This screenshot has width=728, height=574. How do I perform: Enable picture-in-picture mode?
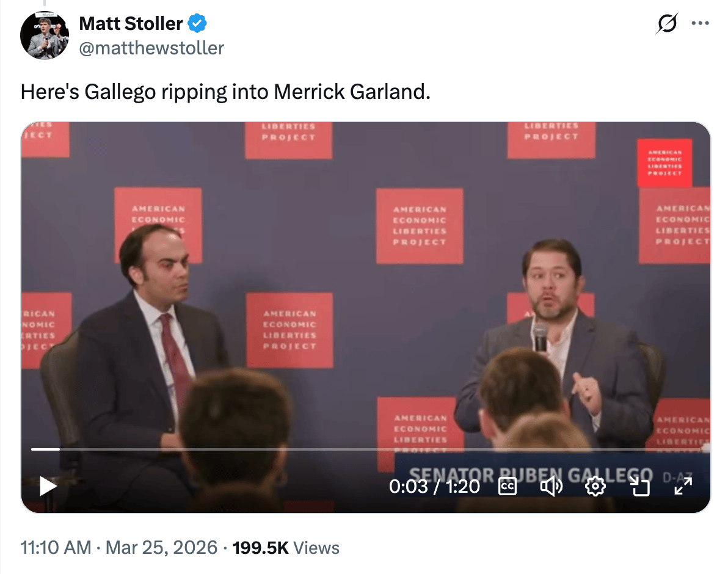639,486
